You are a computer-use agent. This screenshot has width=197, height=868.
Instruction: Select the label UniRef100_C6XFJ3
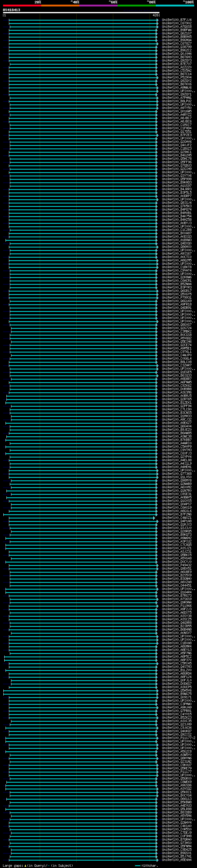[x=176, y=454]
